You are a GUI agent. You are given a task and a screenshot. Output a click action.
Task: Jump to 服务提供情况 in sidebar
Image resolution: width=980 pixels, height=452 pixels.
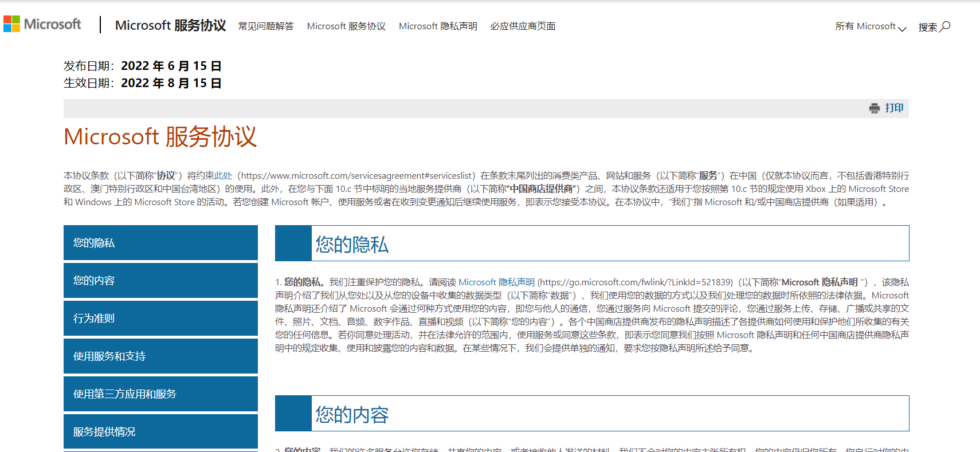click(x=160, y=431)
